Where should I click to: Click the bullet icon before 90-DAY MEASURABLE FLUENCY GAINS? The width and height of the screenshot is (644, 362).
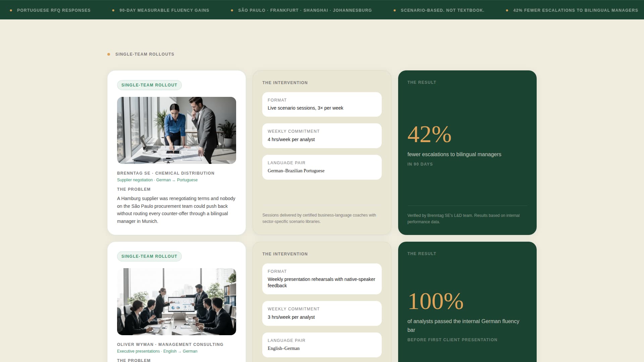click(x=113, y=10)
